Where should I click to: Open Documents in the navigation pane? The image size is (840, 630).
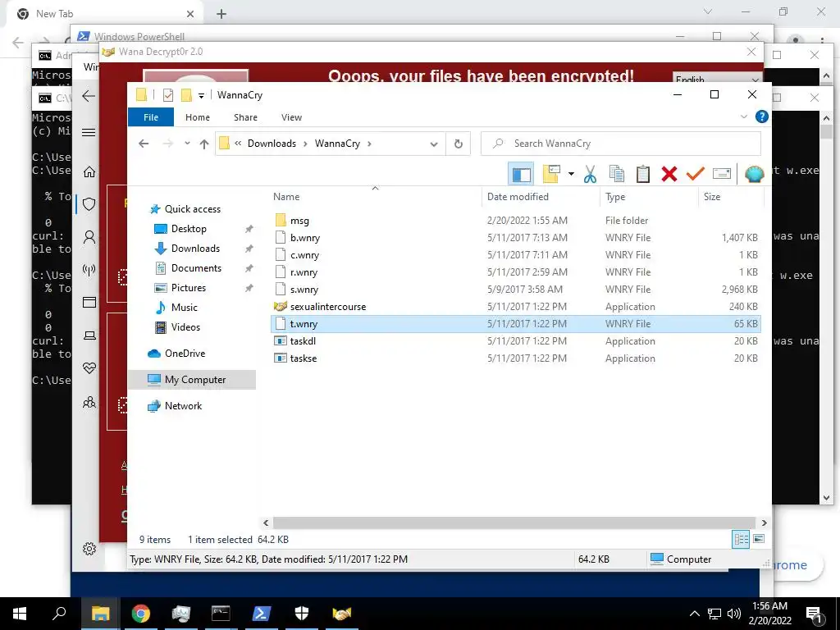coord(196,268)
